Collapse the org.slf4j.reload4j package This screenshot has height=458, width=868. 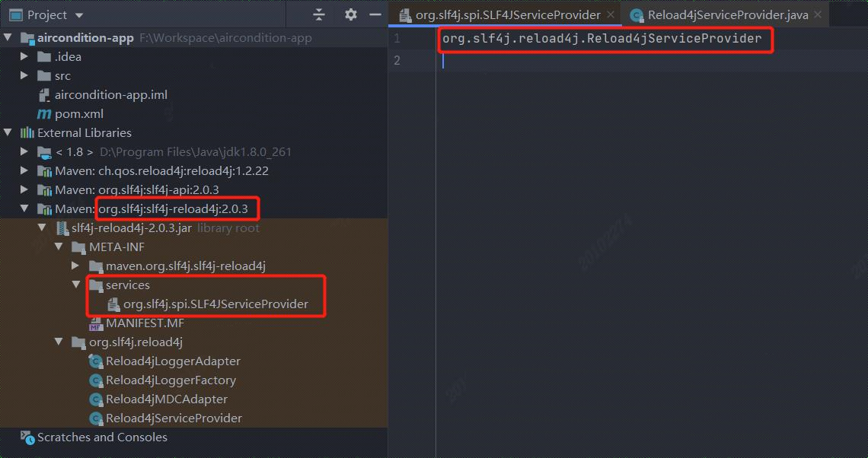coord(59,342)
